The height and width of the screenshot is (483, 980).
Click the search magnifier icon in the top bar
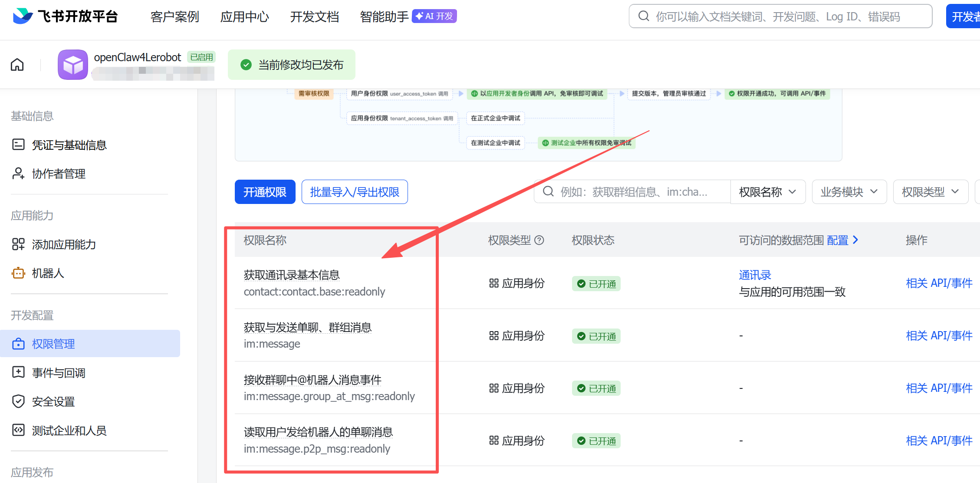(644, 16)
